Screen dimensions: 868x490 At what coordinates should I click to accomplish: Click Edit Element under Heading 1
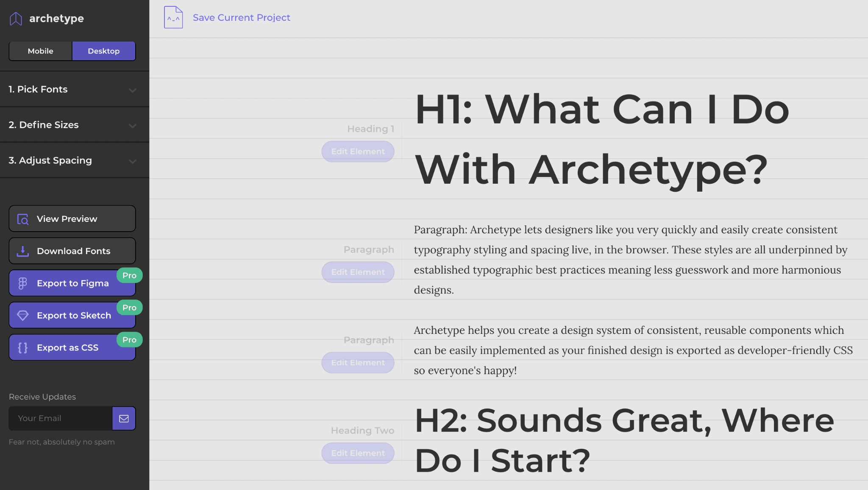358,151
